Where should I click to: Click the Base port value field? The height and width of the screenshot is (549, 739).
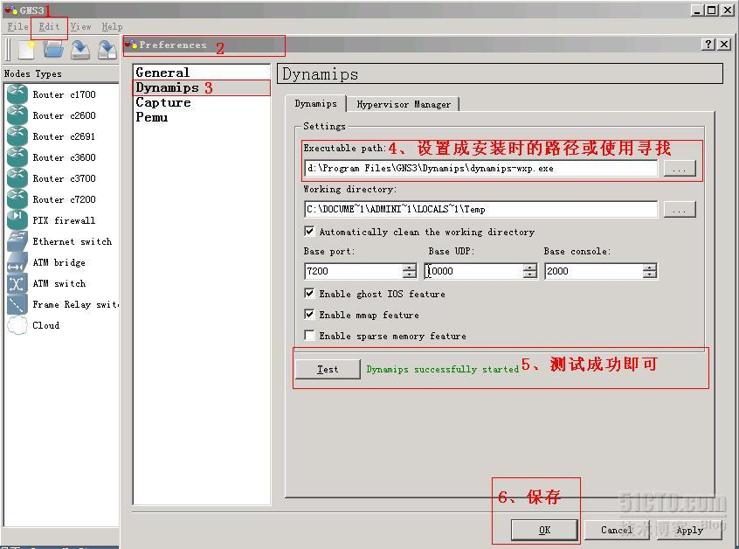click(x=353, y=271)
